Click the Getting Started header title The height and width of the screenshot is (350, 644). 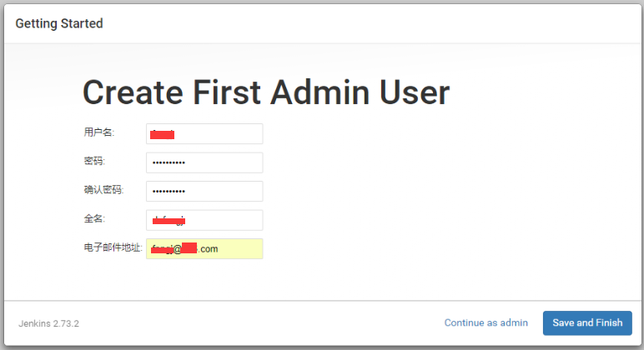[59, 23]
